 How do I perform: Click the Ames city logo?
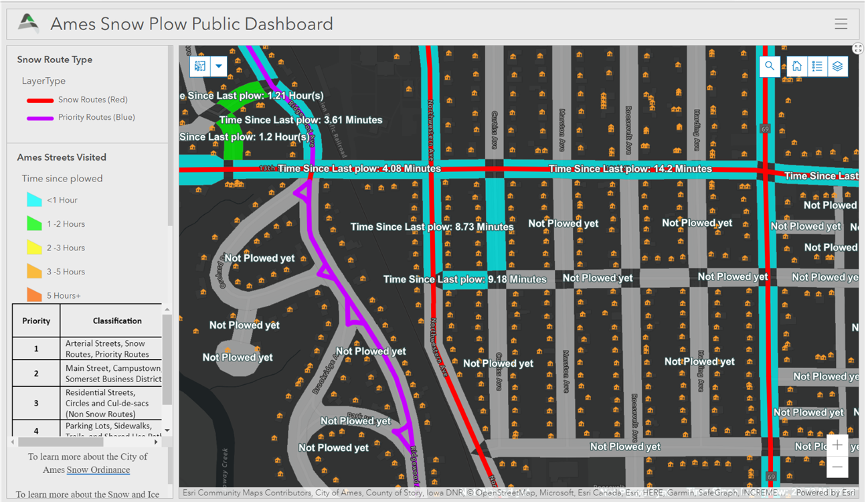coord(29,23)
